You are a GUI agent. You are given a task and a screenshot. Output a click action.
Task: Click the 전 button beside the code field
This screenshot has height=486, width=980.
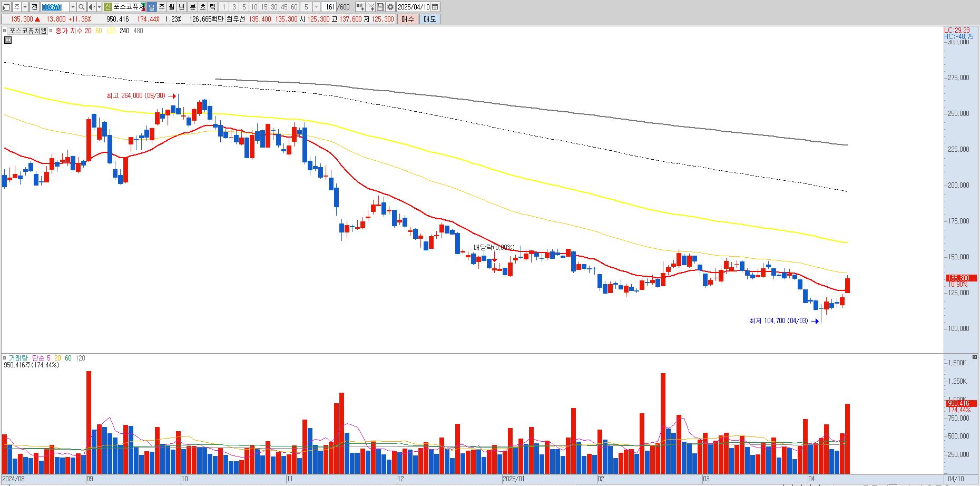pos(34,7)
